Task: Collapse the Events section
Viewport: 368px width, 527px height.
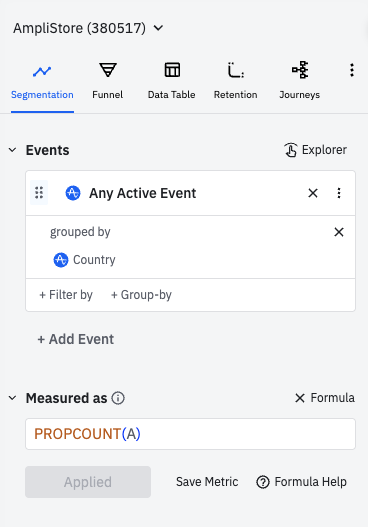Action: [x=12, y=150]
